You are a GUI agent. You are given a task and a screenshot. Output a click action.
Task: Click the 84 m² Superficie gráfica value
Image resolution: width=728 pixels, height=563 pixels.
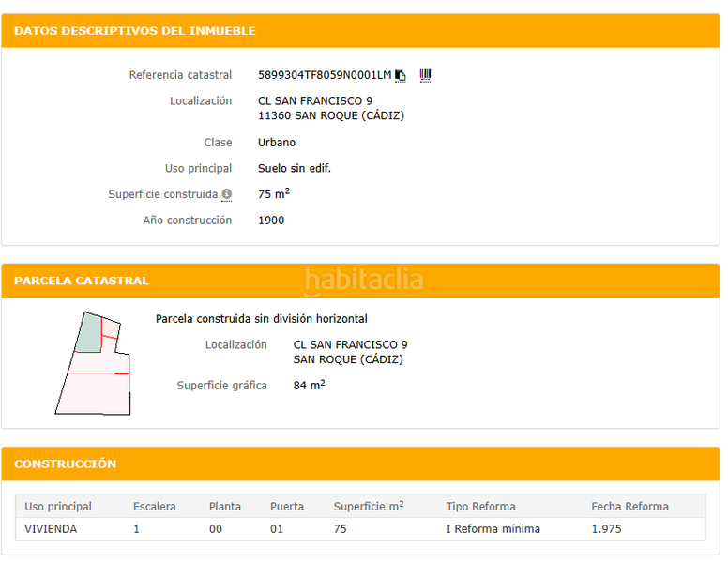pyautogui.click(x=309, y=386)
